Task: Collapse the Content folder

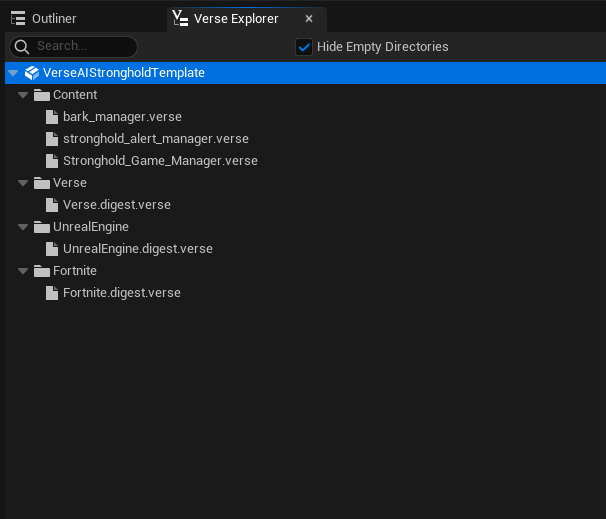Action: (x=23, y=95)
